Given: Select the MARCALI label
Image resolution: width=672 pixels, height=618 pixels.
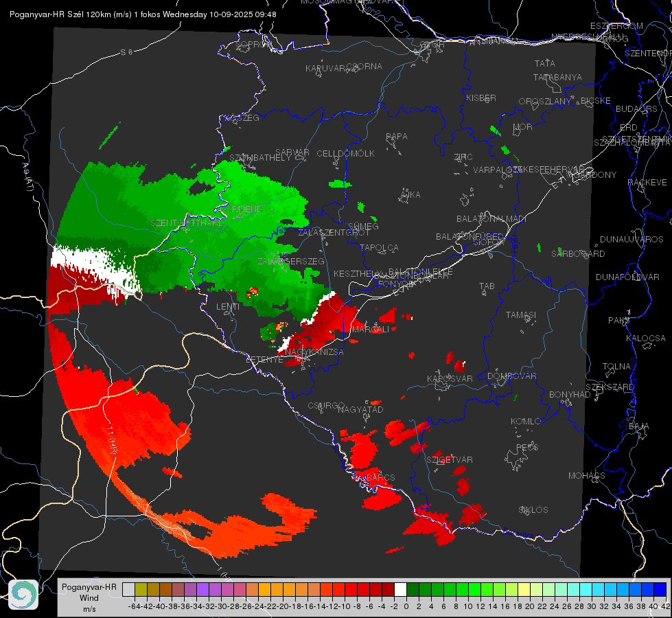Looking at the screenshot, I should [370, 330].
